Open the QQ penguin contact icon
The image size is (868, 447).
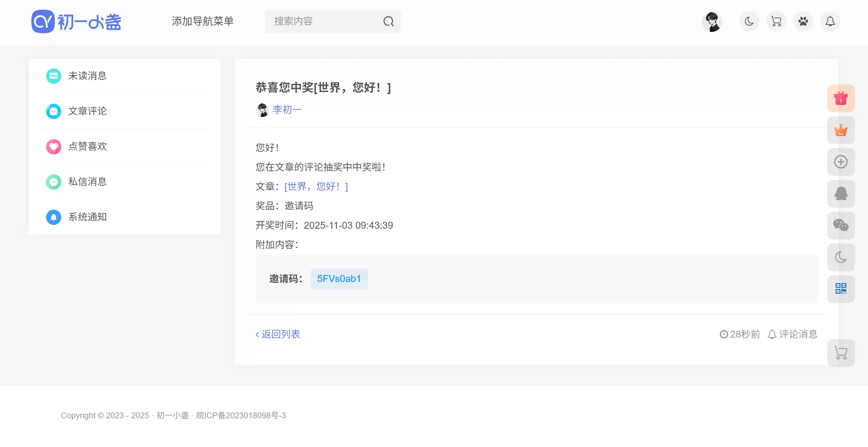841,194
